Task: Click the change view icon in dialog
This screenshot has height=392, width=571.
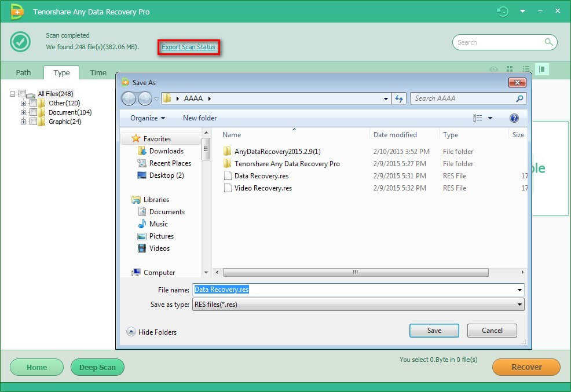Action: (477, 118)
